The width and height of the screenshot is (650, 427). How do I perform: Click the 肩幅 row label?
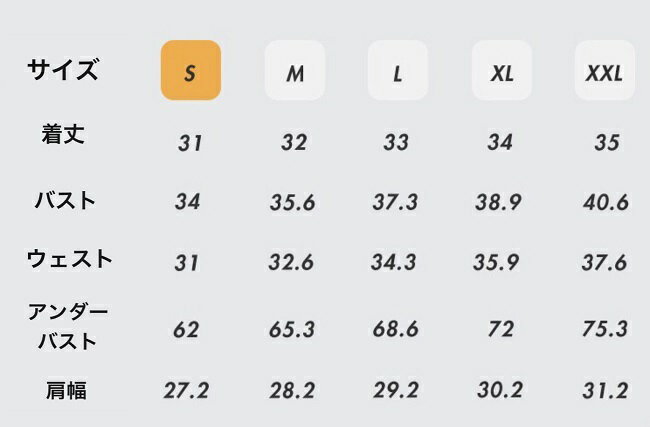(x=66, y=390)
